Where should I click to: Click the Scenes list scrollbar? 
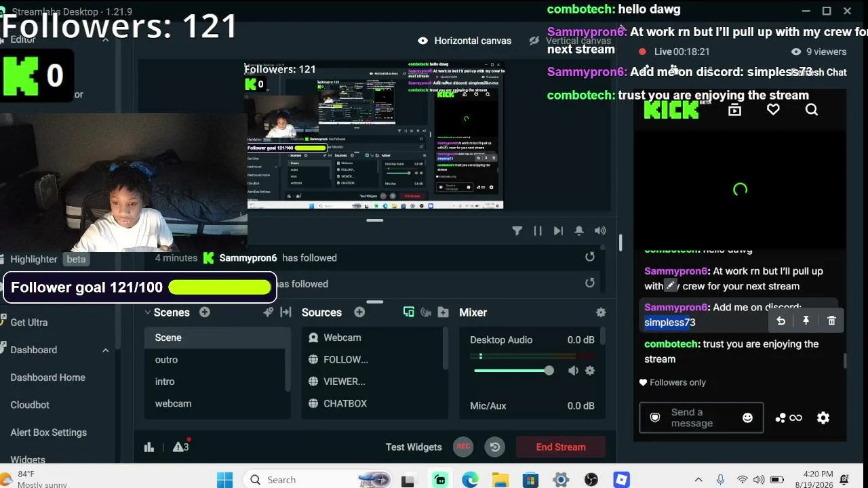point(288,359)
